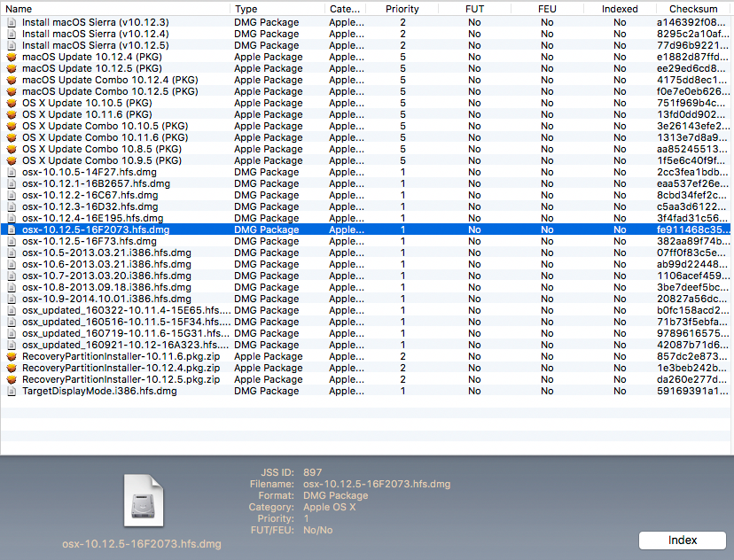Sort the list by FEU column
Screen dimensions: 734x560
(x=547, y=9)
